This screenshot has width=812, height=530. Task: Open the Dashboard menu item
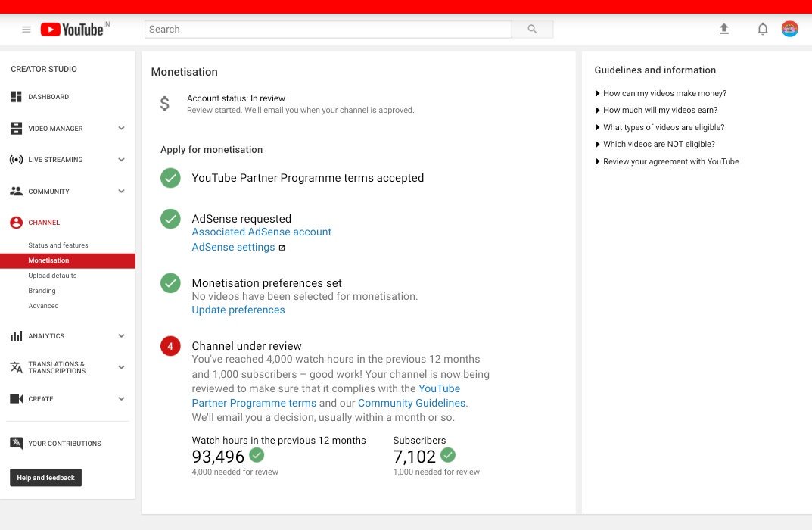(x=48, y=97)
